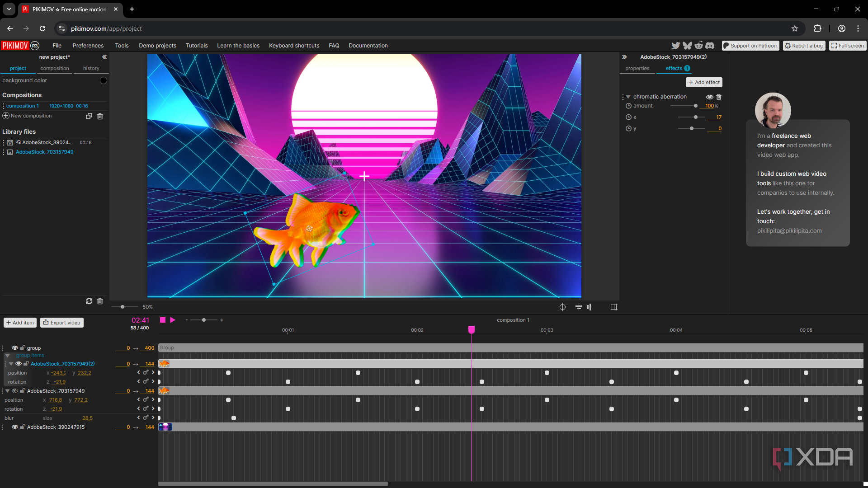The width and height of the screenshot is (868, 488).
Task: Open the Twitter link icon
Action: [x=675, y=46]
